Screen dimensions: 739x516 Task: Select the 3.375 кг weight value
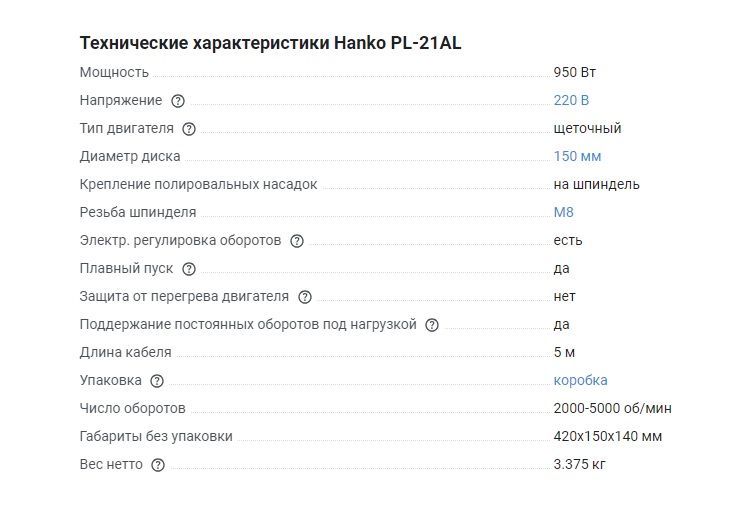click(579, 464)
